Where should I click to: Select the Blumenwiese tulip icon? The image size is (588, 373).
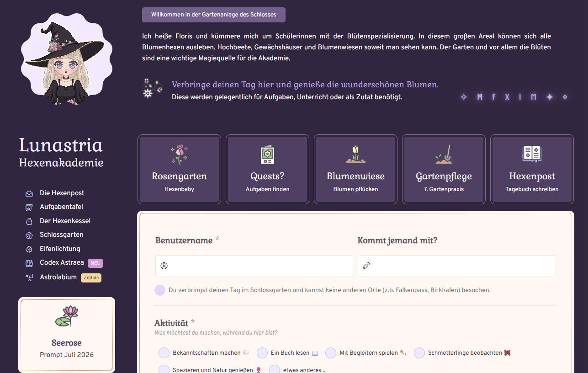coord(355,155)
